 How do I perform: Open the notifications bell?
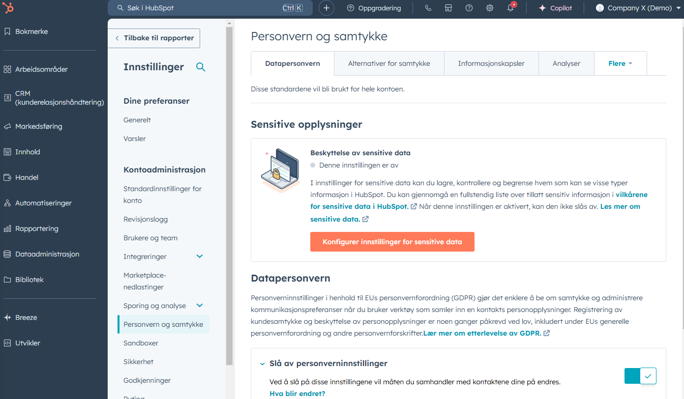[510, 8]
